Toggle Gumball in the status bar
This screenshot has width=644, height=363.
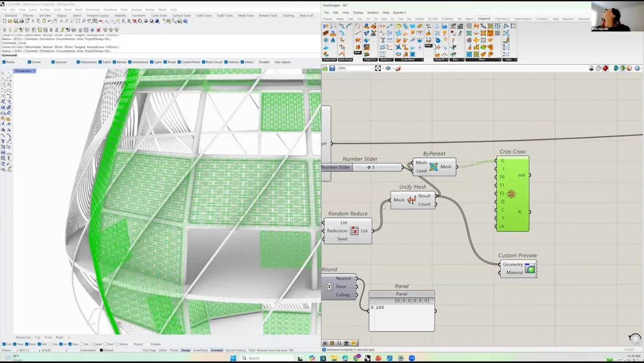point(216,350)
